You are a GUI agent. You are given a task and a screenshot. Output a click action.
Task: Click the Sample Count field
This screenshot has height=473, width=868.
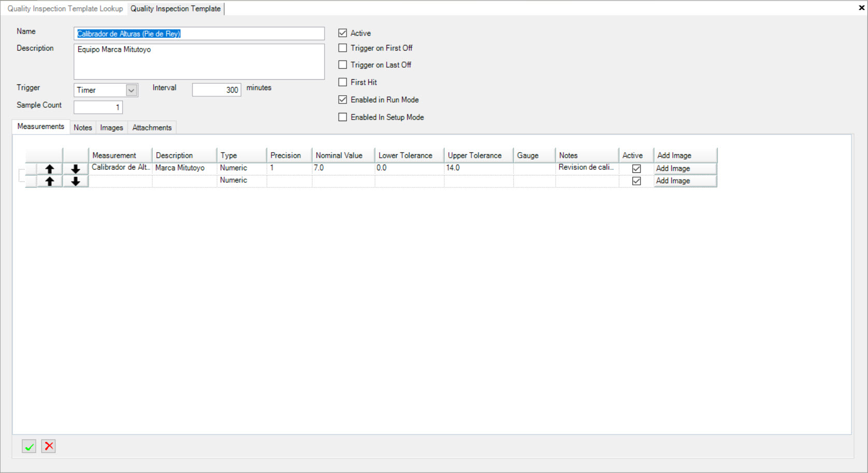click(98, 107)
